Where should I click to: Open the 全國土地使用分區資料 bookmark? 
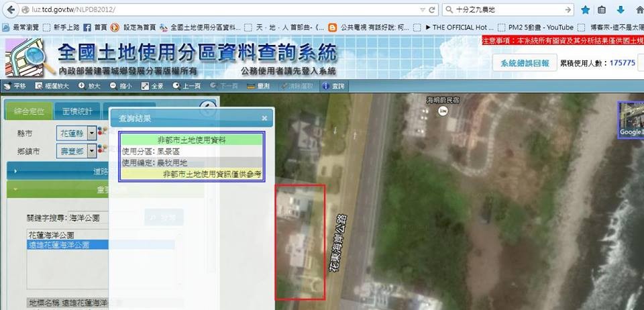200,28
